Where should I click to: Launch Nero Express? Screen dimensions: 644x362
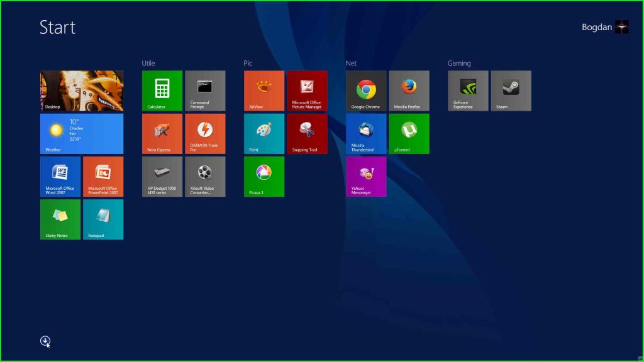coord(162,134)
